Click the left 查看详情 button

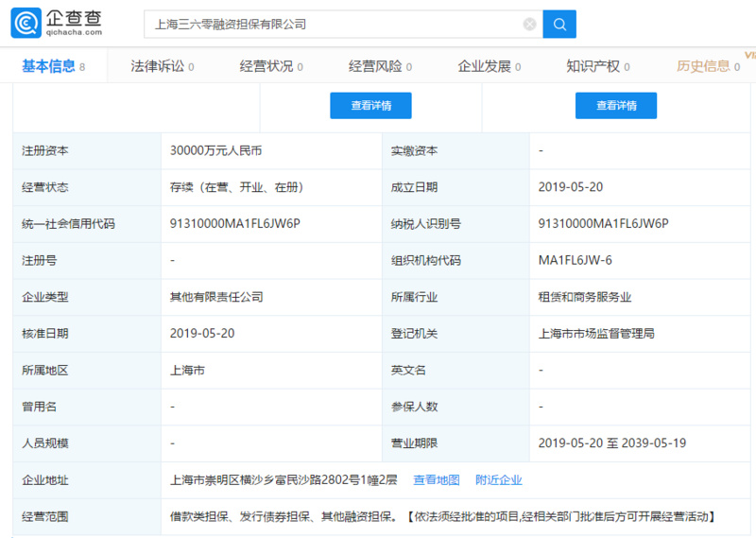tap(370, 106)
